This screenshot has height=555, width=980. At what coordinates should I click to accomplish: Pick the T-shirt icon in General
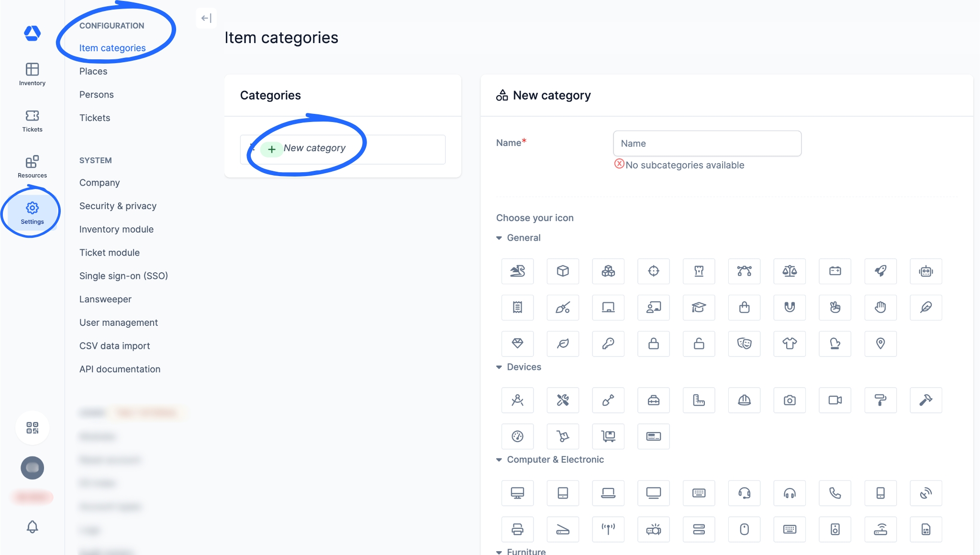(x=790, y=344)
